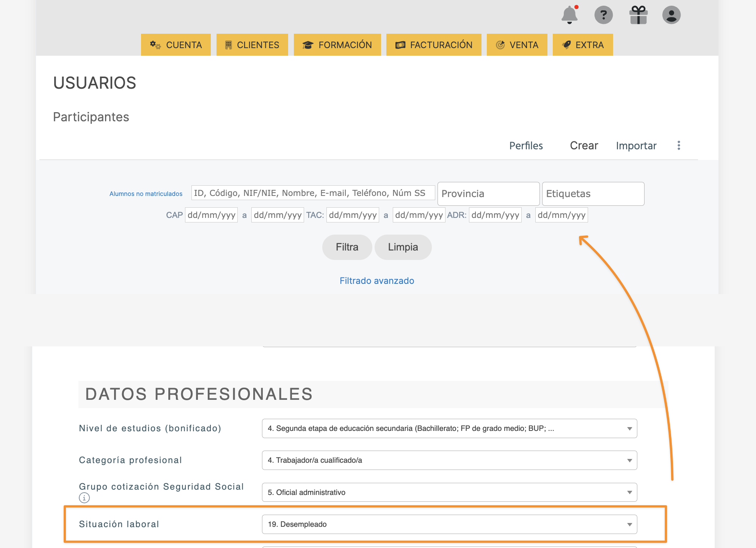Viewport: 756px width, 548px height.
Task: Click the Crear link
Action: click(x=583, y=146)
